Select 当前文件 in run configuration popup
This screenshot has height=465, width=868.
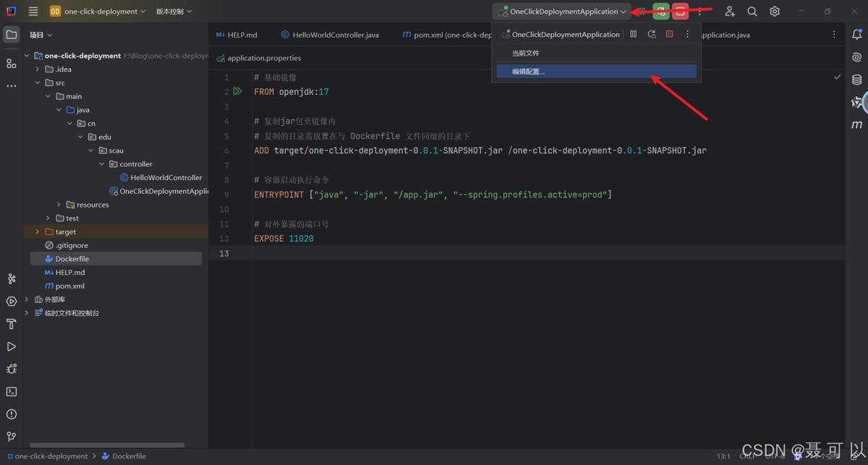(526, 54)
